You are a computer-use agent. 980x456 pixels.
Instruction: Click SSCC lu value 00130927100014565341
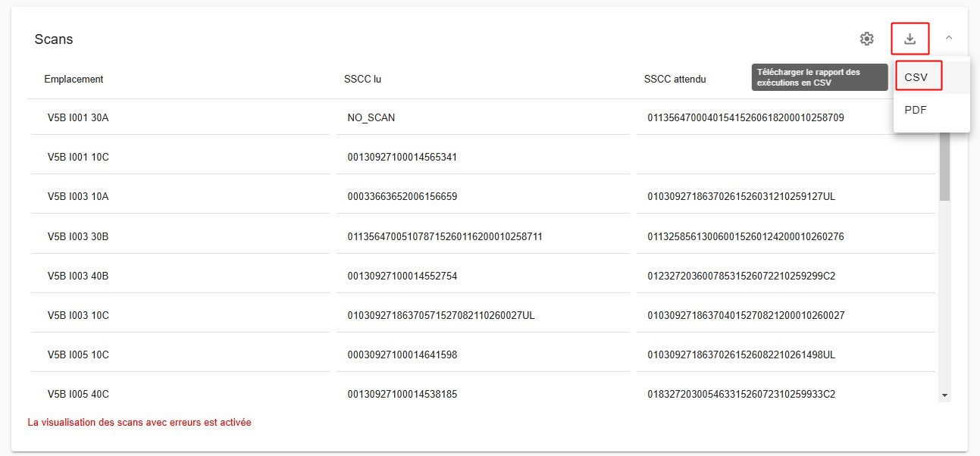tap(402, 158)
